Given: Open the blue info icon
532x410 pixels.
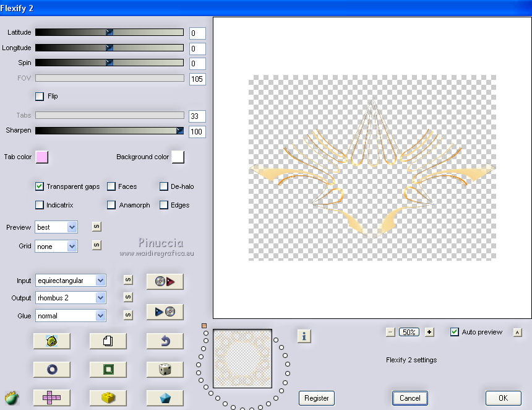Looking at the screenshot, I should 304,336.
